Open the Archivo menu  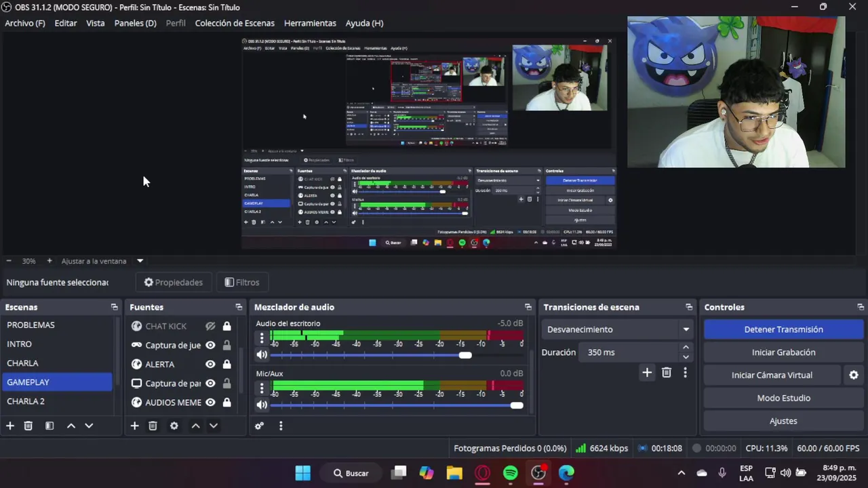click(25, 23)
